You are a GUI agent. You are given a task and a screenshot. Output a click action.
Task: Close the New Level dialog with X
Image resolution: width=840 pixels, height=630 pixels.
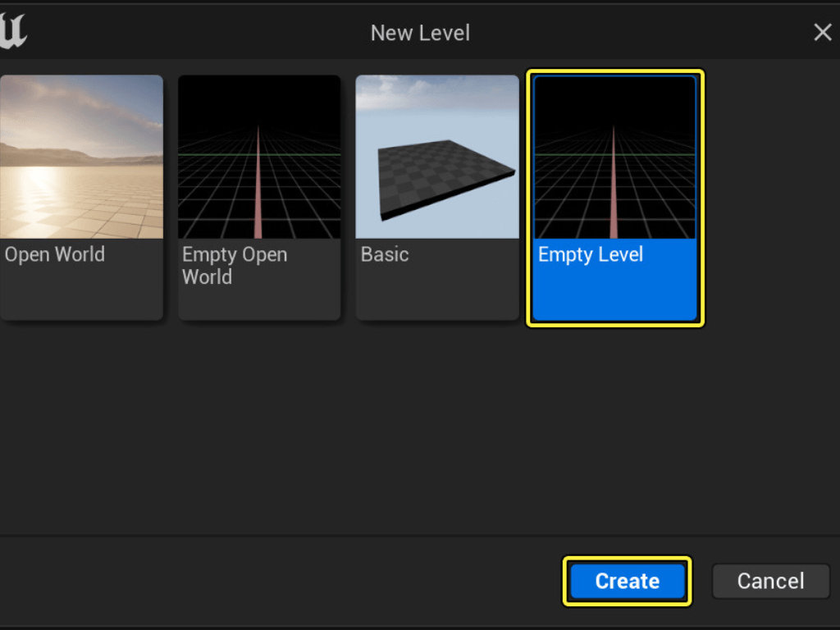click(822, 32)
